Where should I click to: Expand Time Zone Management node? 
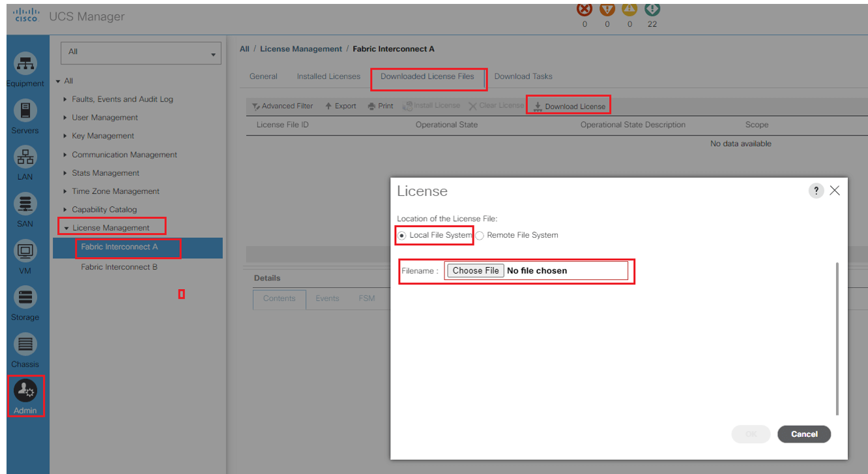tap(65, 191)
